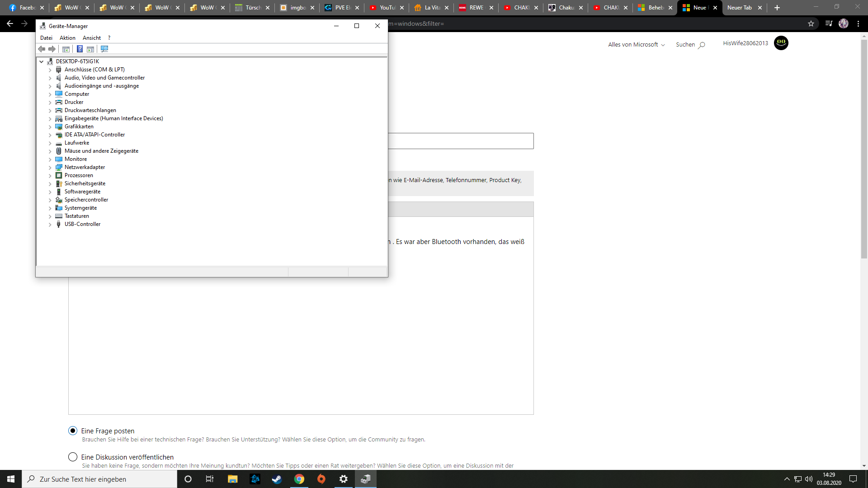Open the HisWife28062013 account avatar
The image size is (868, 488).
pos(781,43)
